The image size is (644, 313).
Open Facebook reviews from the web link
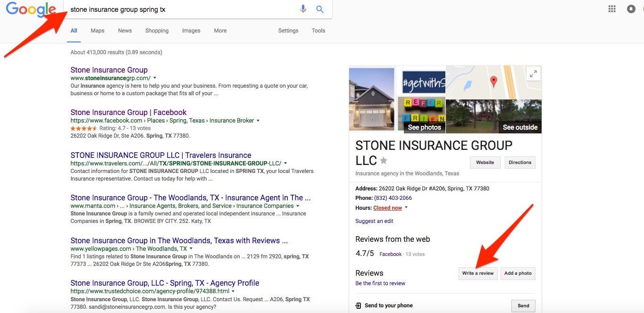[391, 254]
